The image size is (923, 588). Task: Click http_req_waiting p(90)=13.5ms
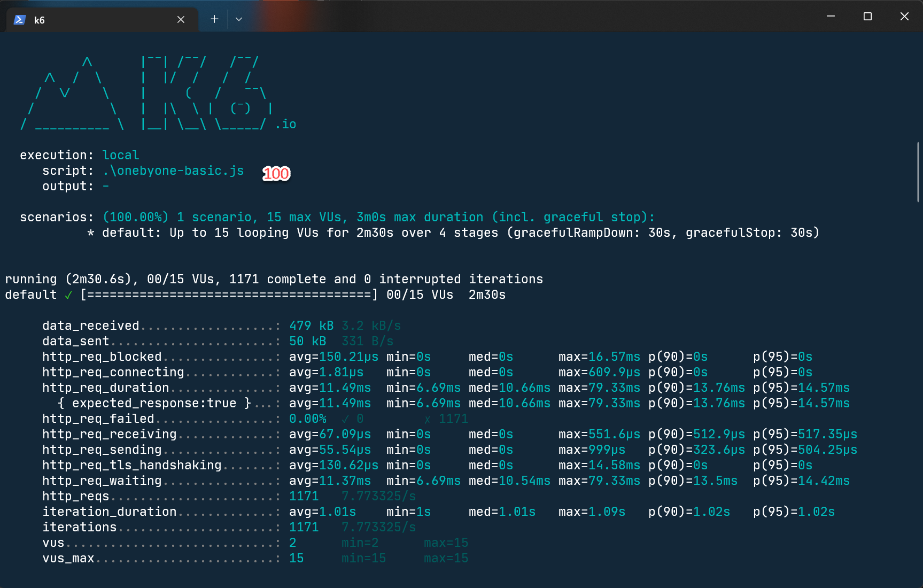[x=693, y=481]
